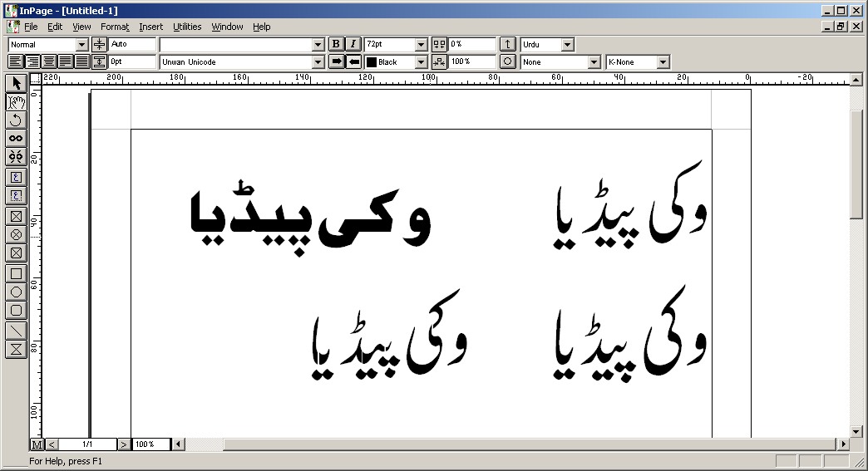This screenshot has height=471, width=868.
Task: Open the File menu
Action: click(x=31, y=27)
